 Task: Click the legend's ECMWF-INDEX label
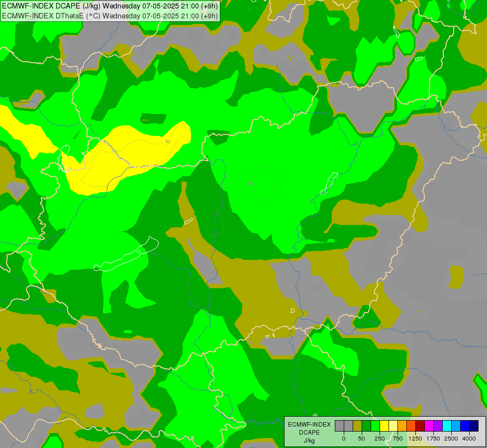[309, 425]
